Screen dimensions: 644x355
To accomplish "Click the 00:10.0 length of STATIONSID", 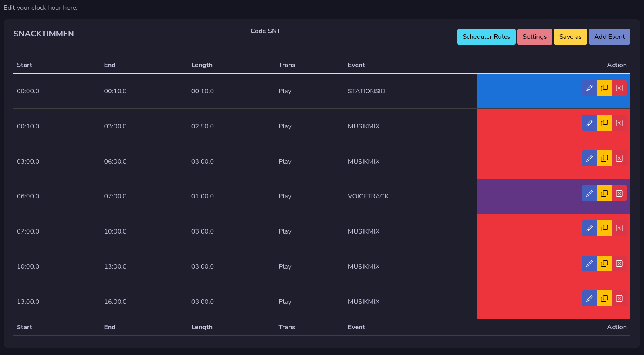I will pyautogui.click(x=202, y=91).
